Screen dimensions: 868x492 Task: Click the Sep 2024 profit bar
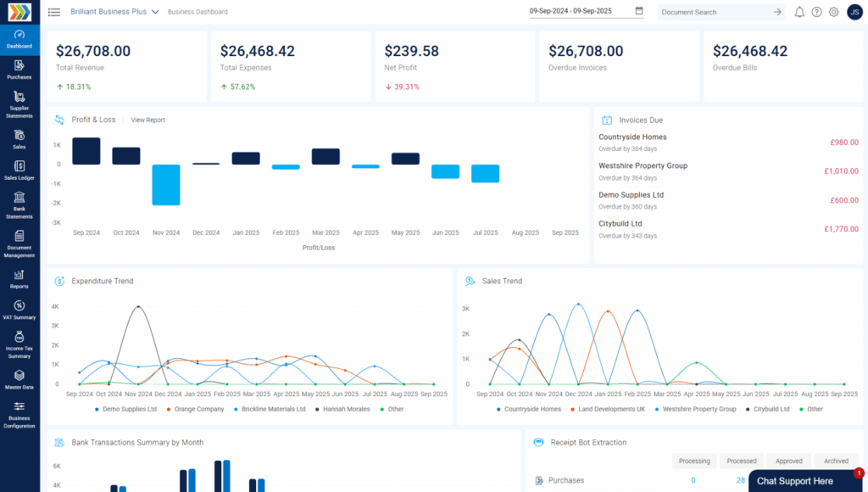[x=86, y=151]
